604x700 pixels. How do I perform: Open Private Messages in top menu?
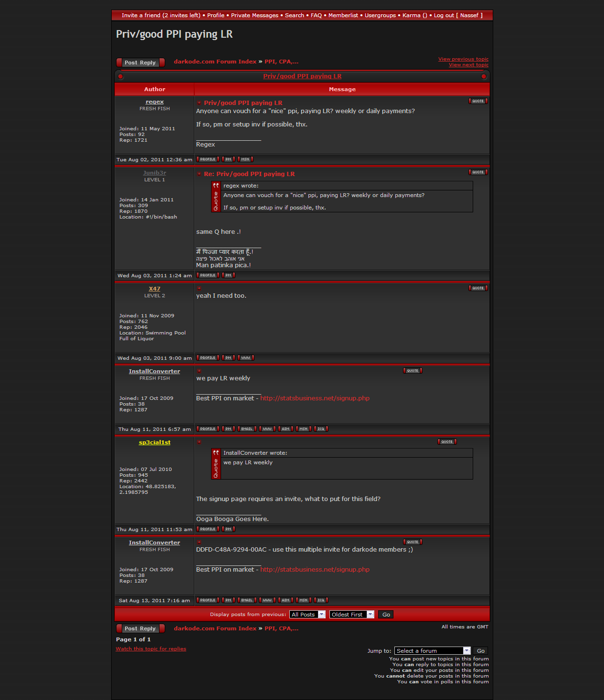pyautogui.click(x=254, y=15)
